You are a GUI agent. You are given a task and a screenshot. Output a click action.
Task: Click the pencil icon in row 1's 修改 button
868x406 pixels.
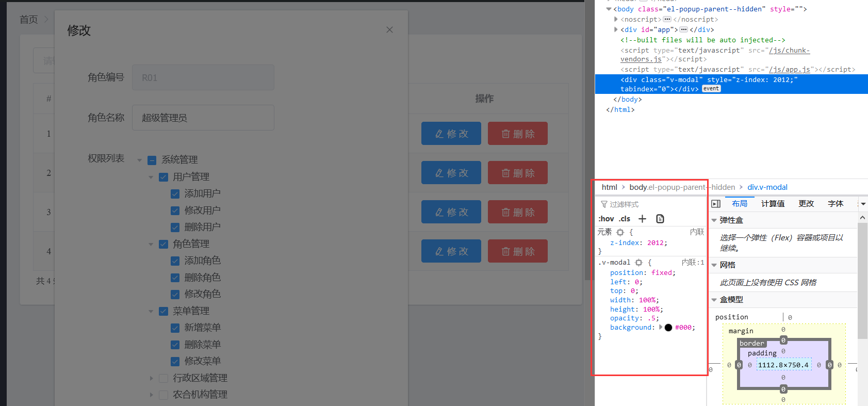(x=439, y=134)
